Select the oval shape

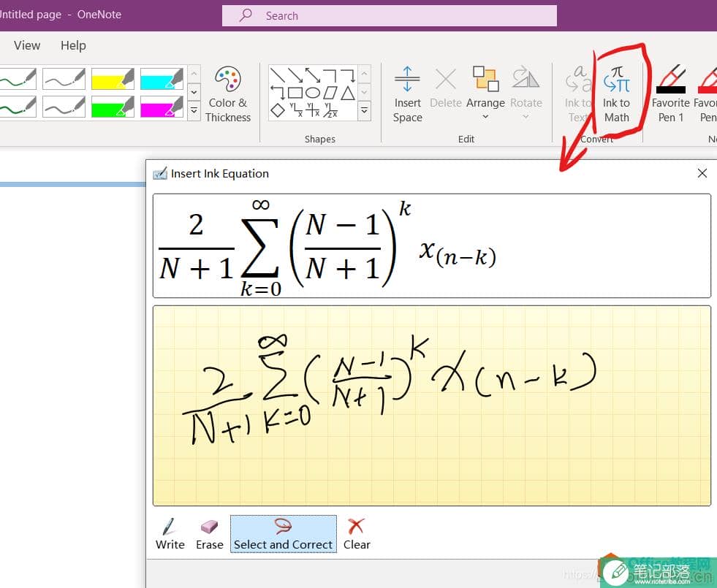point(313,92)
